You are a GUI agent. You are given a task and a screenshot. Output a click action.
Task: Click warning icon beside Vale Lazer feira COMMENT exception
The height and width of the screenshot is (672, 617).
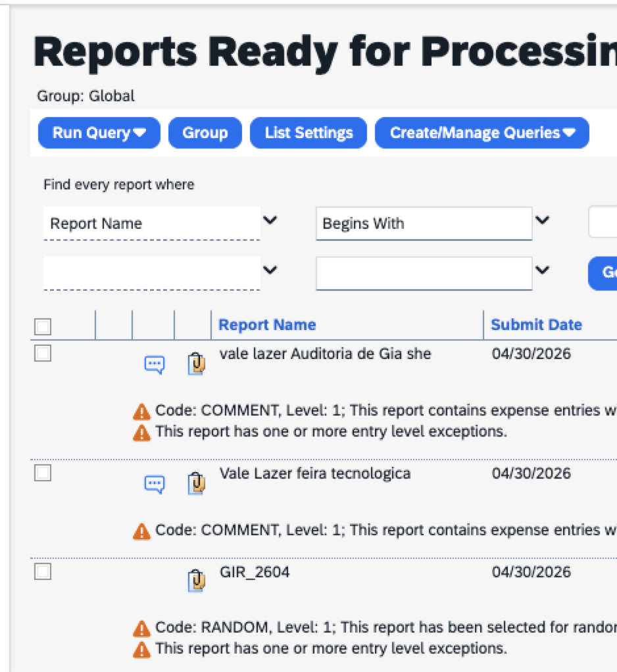[x=141, y=531]
